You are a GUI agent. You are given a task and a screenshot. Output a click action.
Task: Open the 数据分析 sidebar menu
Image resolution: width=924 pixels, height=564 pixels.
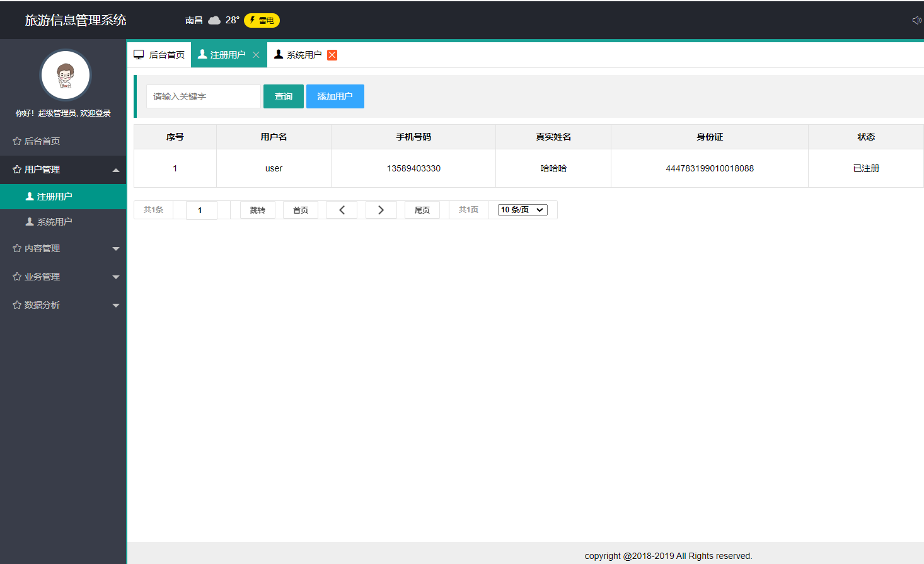coord(63,305)
